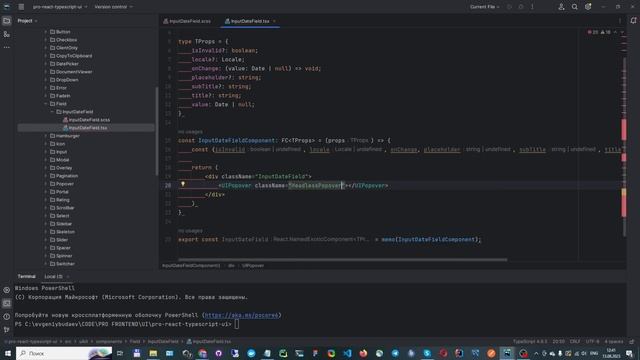Open the Git tool window icon

click(7, 329)
